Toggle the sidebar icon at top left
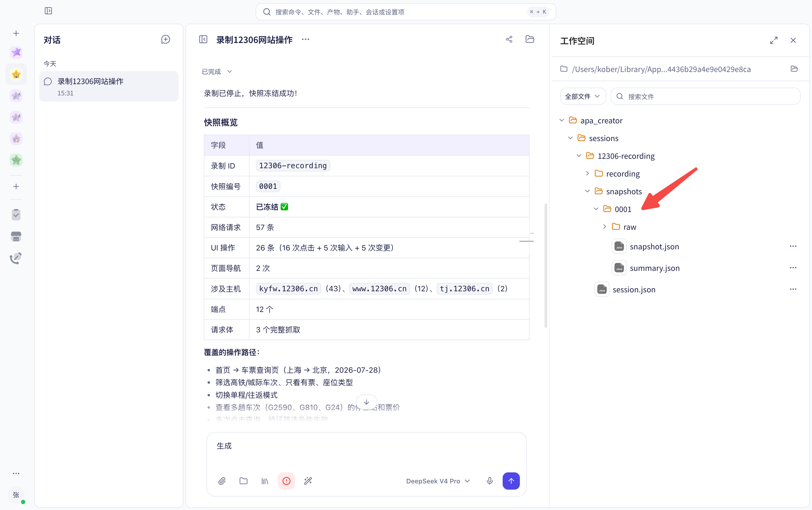 coord(48,11)
